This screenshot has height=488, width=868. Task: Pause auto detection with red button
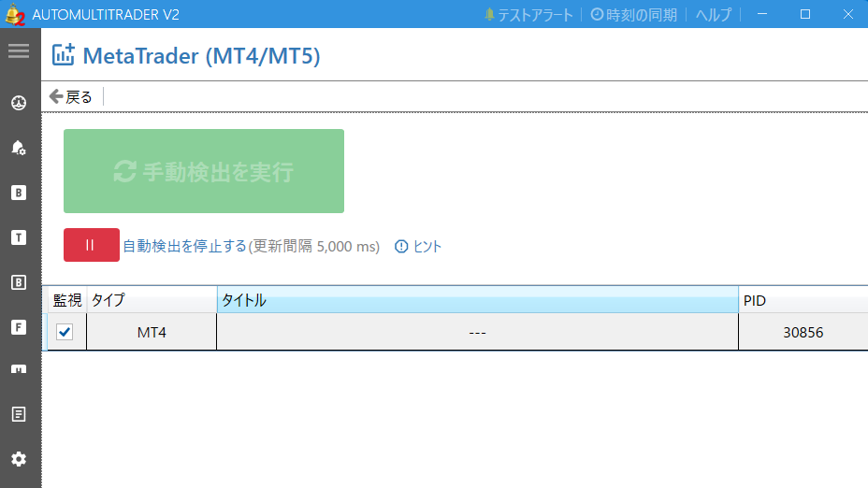click(92, 245)
